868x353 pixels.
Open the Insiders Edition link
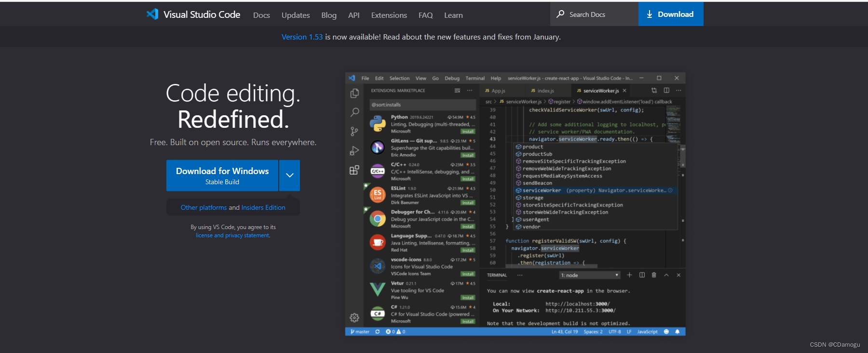(x=263, y=207)
